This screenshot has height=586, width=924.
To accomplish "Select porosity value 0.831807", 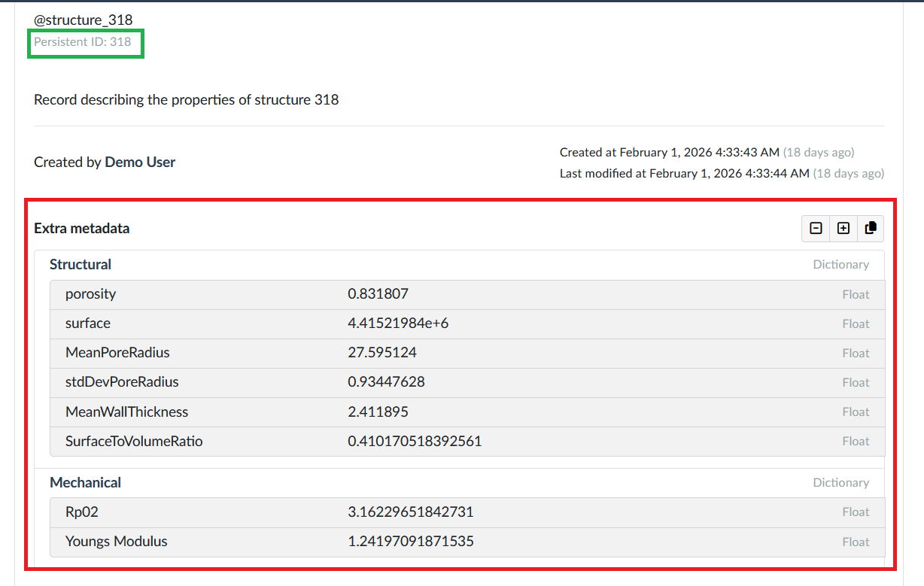I will point(378,294).
